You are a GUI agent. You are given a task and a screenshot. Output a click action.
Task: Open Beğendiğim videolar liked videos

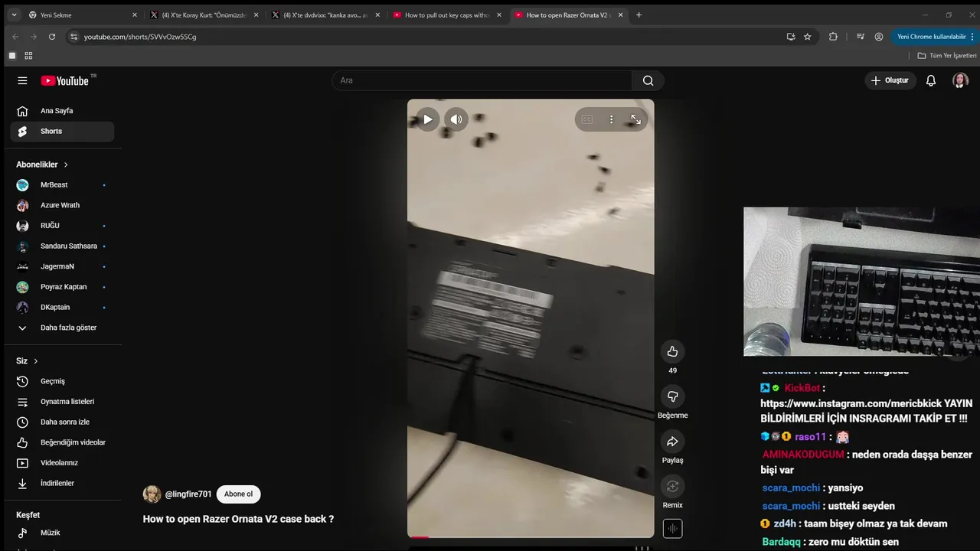pos(62,442)
